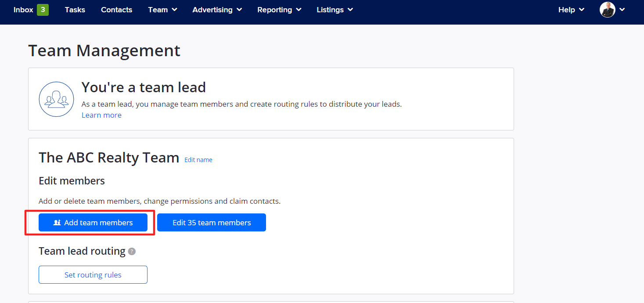Go to the Tasks page
Screen dimensions: 644x303
click(x=75, y=10)
